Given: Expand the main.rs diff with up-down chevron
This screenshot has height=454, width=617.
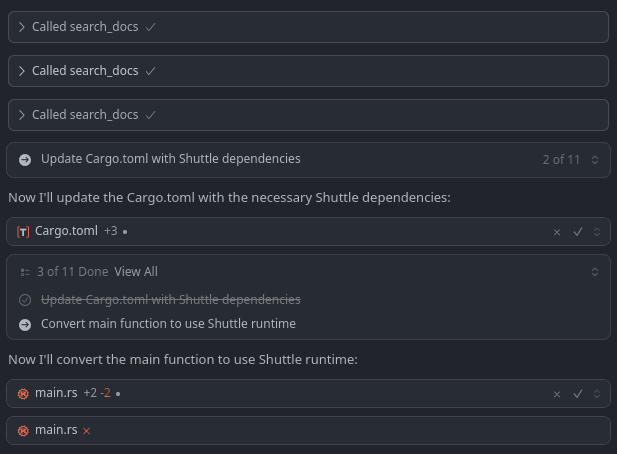Looking at the screenshot, I should (596, 394).
